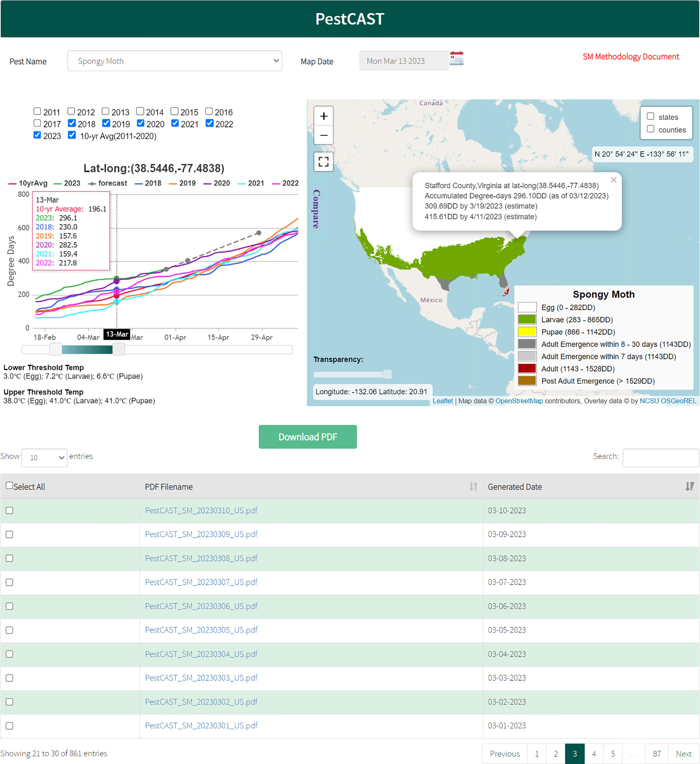Click the Next page button
The width and height of the screenshot is (700, 764).
click(684, 754)
